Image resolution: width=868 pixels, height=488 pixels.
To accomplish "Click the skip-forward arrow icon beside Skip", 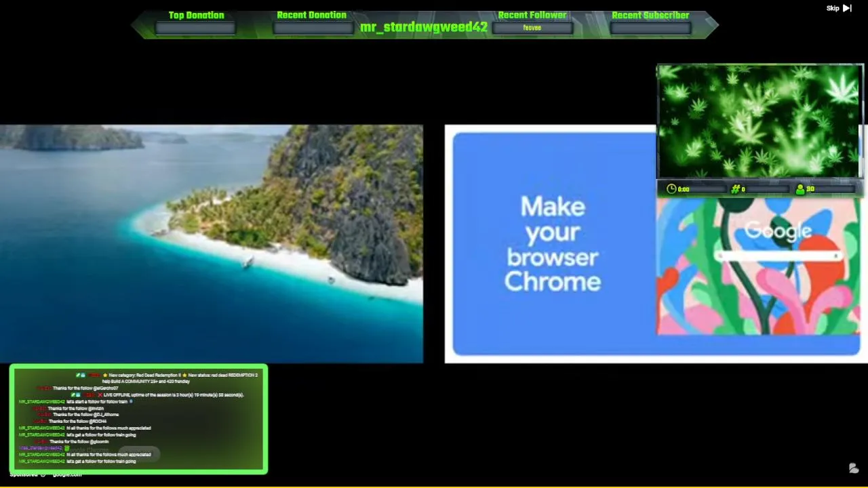I will pos(848,8).
